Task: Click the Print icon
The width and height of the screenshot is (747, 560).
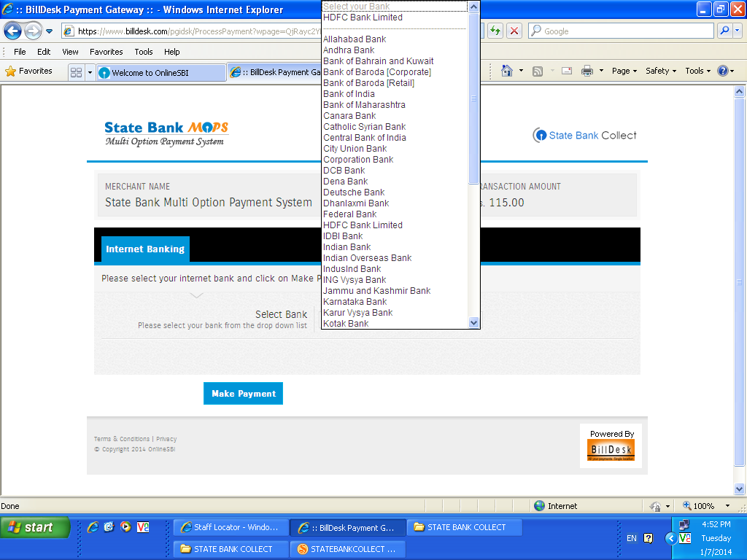Action: coord(587,71)
